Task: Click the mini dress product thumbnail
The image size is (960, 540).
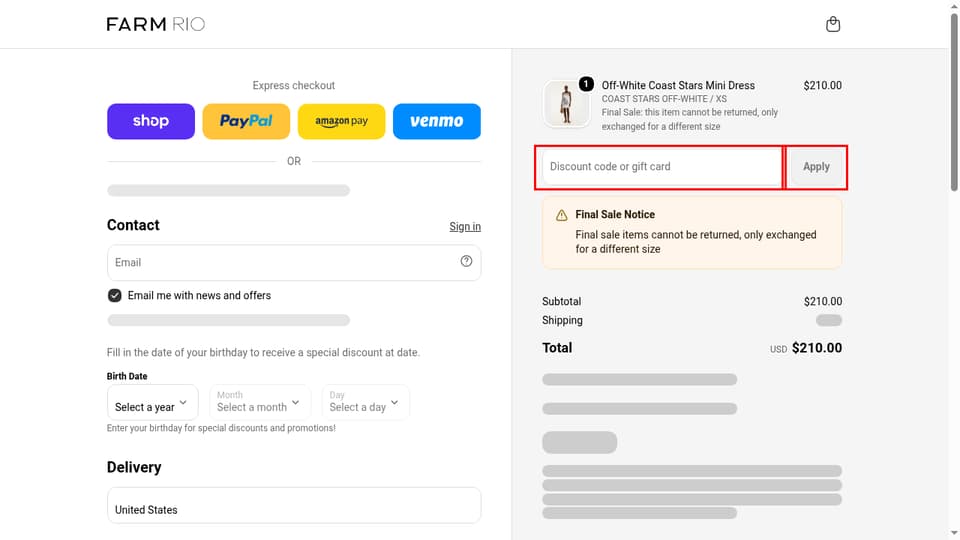Action: click(566, 104)
